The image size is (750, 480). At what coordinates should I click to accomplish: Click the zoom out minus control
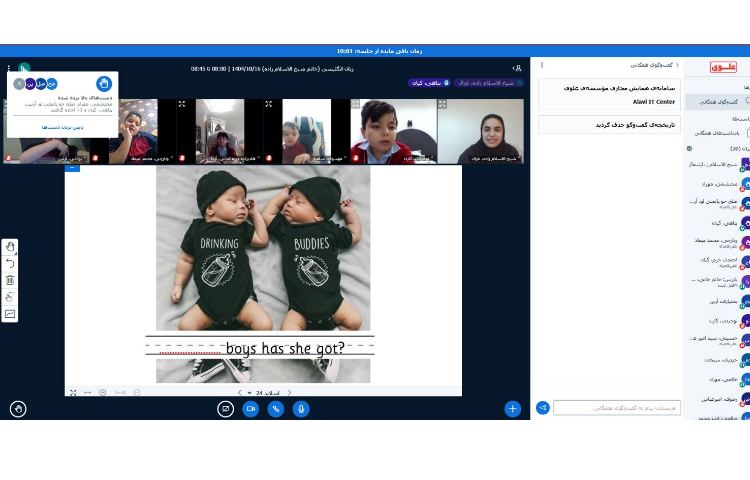pos(137,392)
